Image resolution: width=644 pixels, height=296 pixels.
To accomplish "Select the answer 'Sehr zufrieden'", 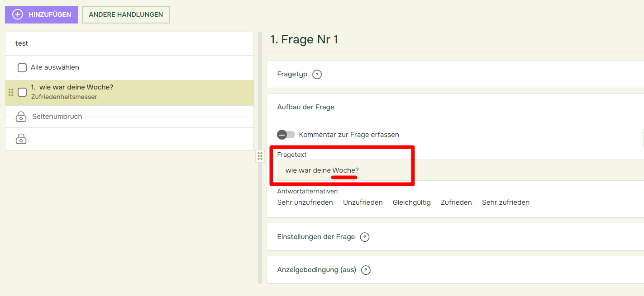I will (506, 202).
